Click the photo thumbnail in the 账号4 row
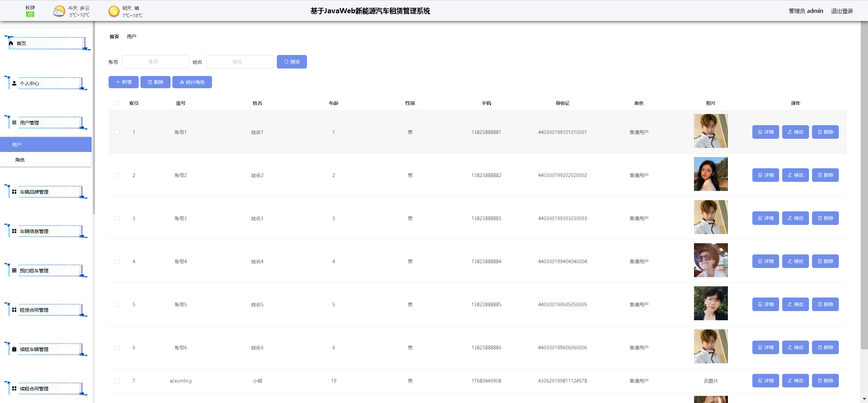This screenshot has height=403, width=868. 711,260
